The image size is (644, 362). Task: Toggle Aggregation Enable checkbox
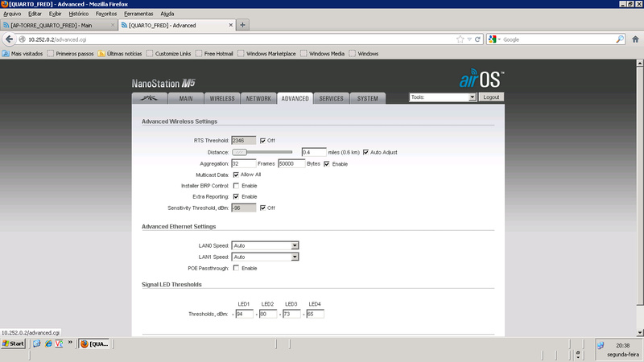tap(327, 164)
